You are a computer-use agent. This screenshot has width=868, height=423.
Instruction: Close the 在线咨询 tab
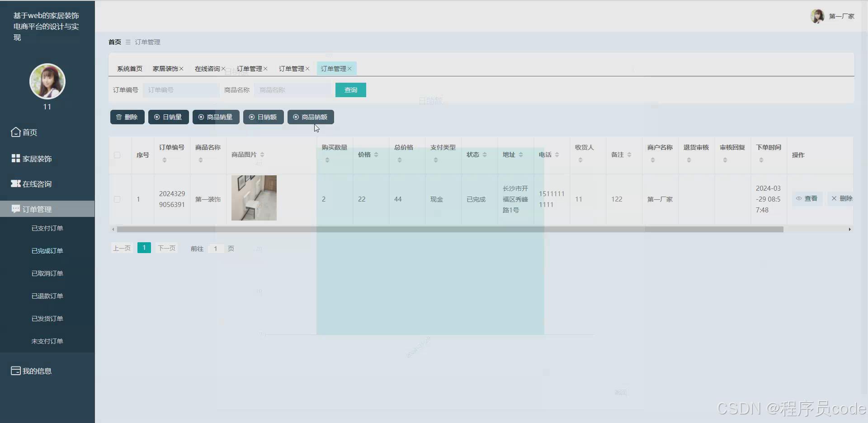tap(223, 69)
